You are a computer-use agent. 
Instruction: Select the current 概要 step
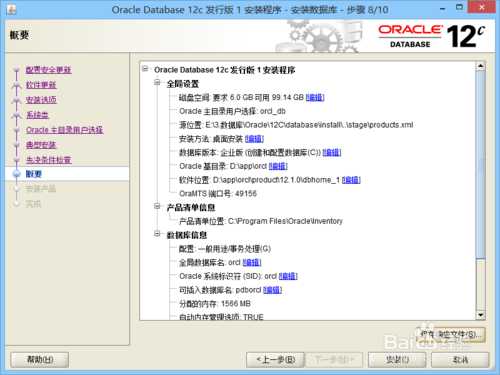pyautogui.click(x=34, y=174)
